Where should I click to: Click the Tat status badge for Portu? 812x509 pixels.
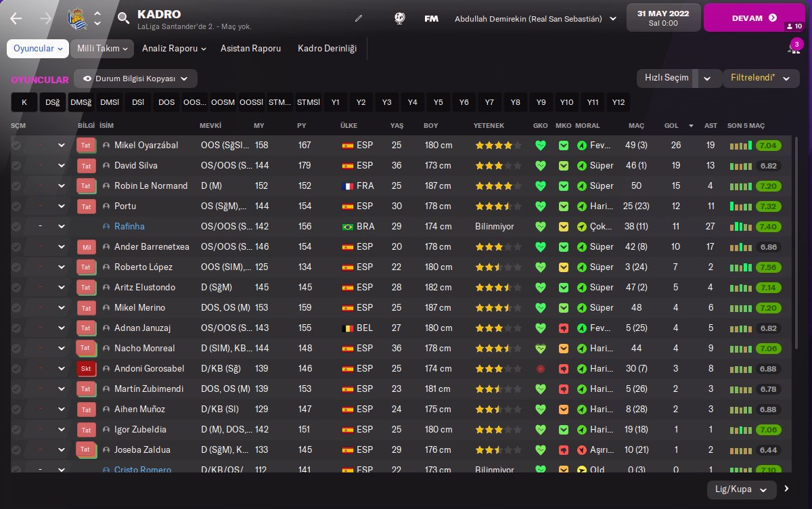point(86,206)
